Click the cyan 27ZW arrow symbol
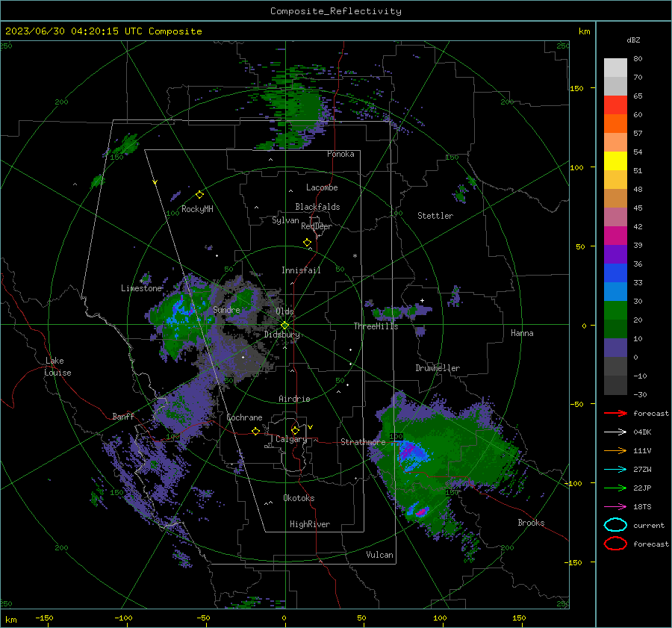Image resolution: width=672 pixels, height=628 pixels. (615, 470)
